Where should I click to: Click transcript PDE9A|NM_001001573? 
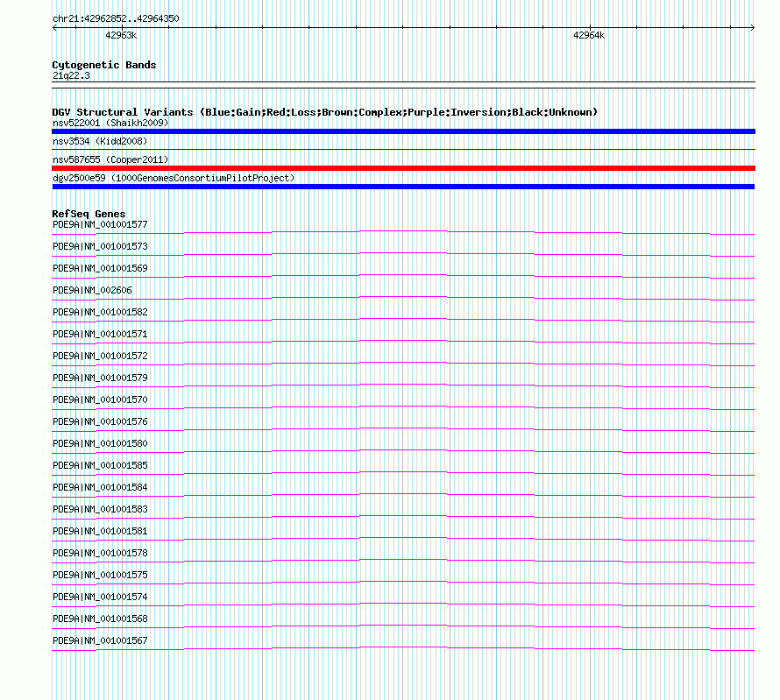pyautogui.click(x=100, y=246)
